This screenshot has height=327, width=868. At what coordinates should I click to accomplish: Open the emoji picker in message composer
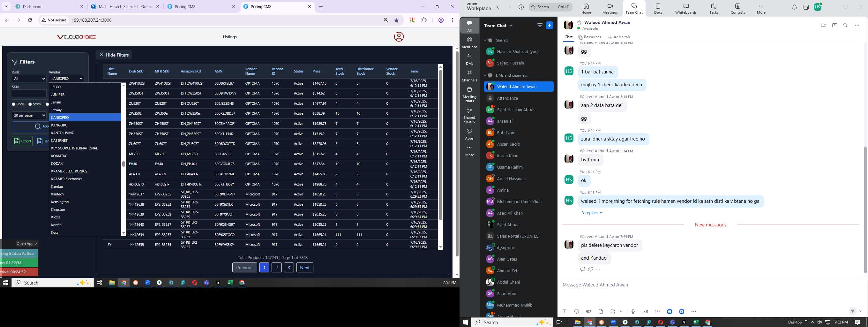577,311
